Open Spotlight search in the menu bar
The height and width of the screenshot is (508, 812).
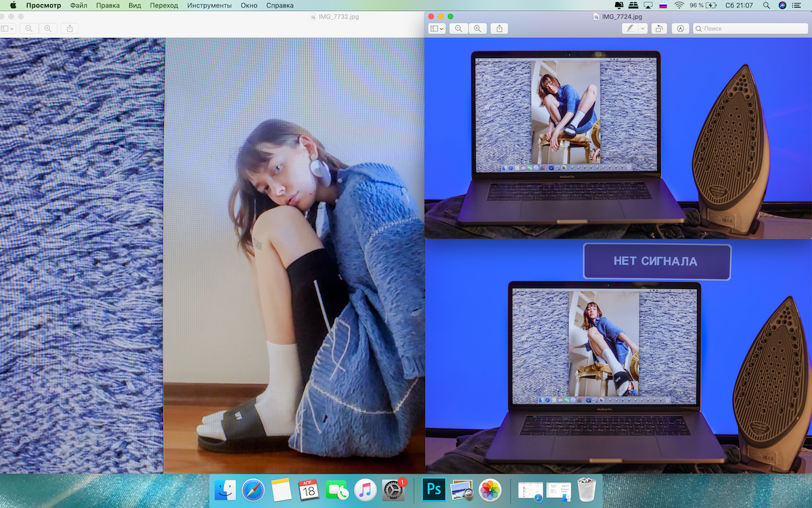(x=767, y=5)
